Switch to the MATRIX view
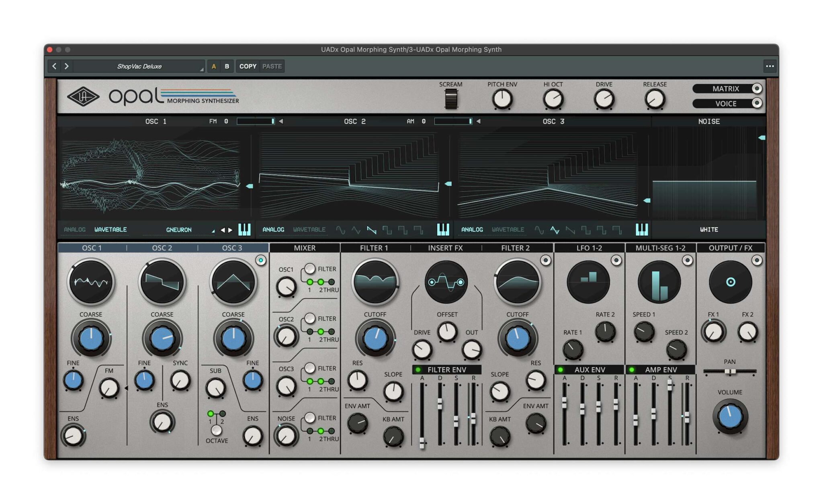This screenshot has width=823, height=504. (726, 89)
